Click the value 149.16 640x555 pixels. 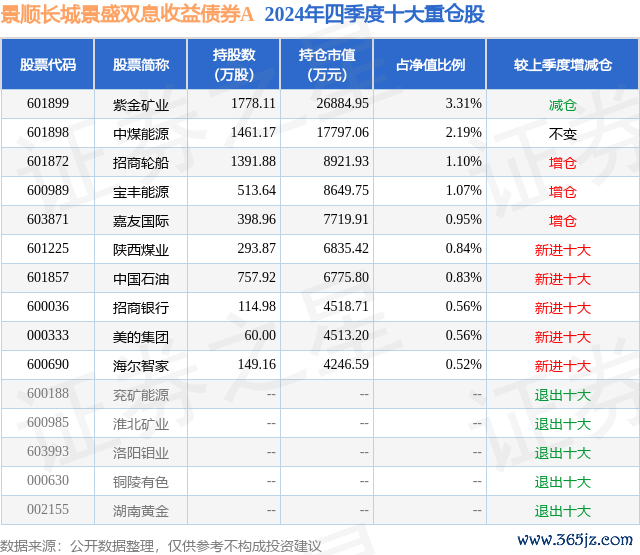point(256,364)
